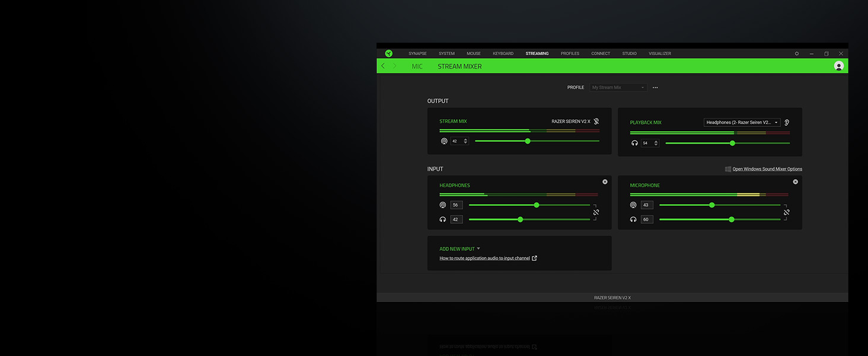Toggle the link icon in Microphone input
The height and width of the screenshot is (356, 868).
[787, 212]
